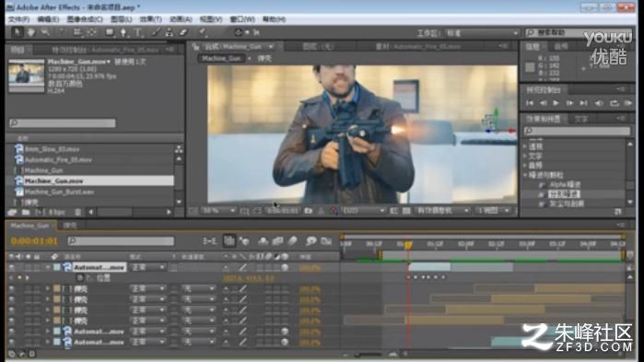Open the 50% magnification dropdown
Viewport: 644px width, 362px height.
click(218, 211)
